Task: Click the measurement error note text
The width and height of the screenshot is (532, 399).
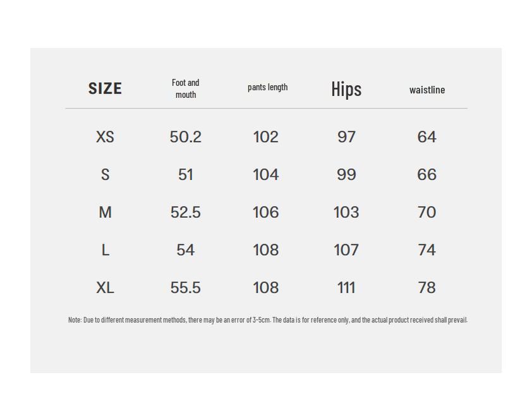Action: 267,320
